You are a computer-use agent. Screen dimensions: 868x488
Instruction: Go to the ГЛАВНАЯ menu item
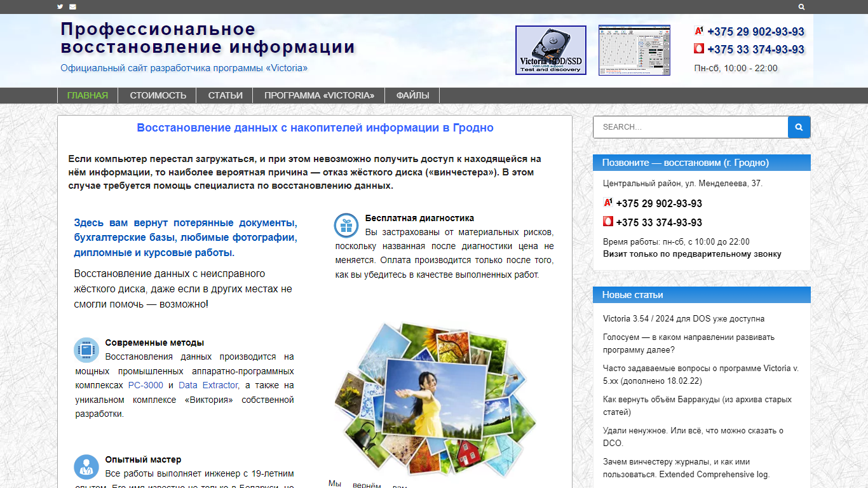tap(88, 95)
